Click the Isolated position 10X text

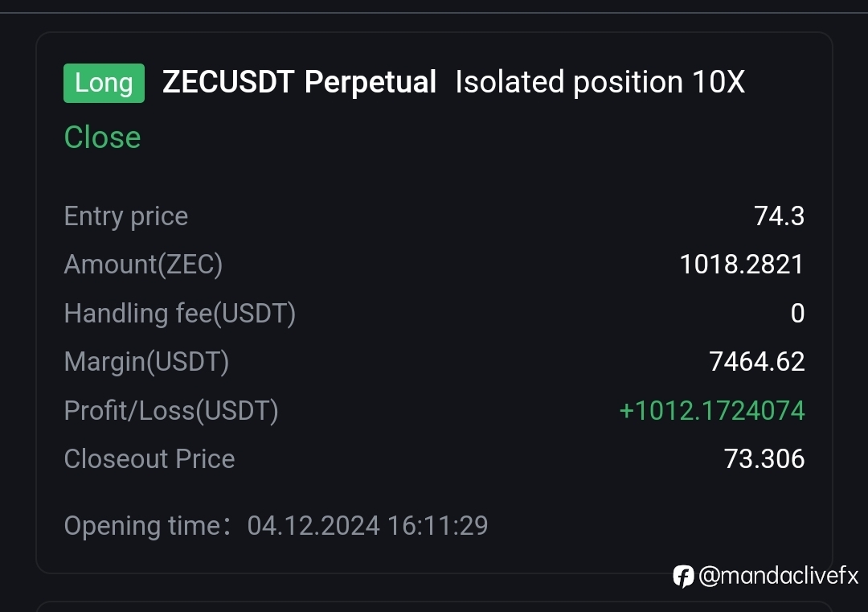coord(600,82)
